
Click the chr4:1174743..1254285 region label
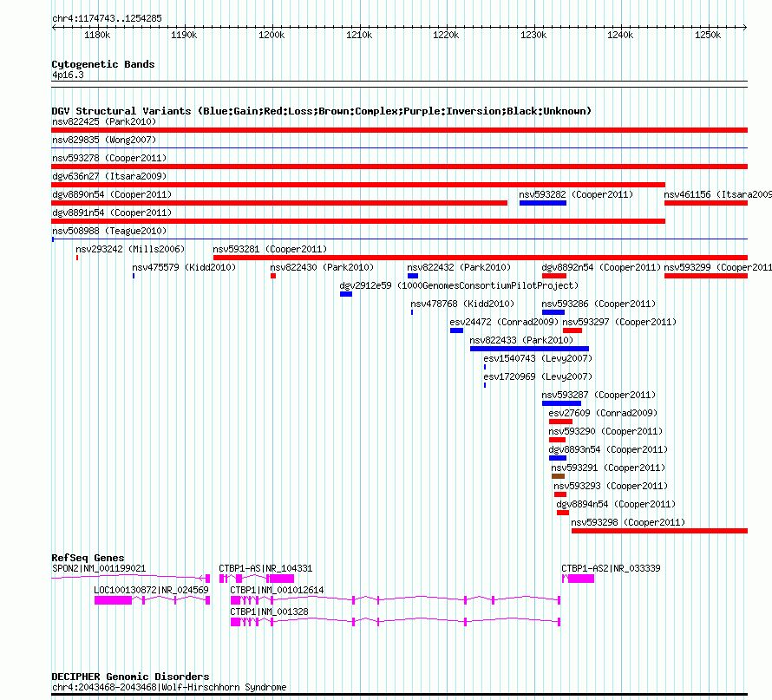(x=107, y=18)
